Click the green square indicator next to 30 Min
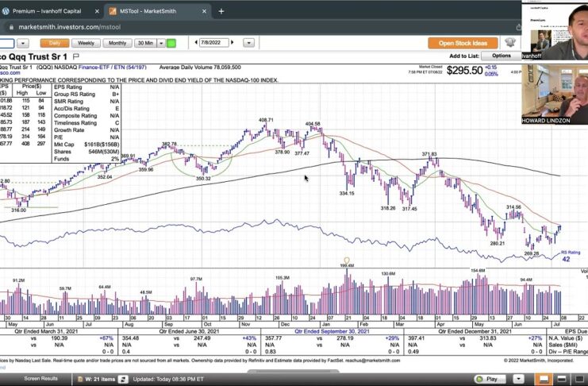This screenshot has height=386, width=588. click(171, 43)
